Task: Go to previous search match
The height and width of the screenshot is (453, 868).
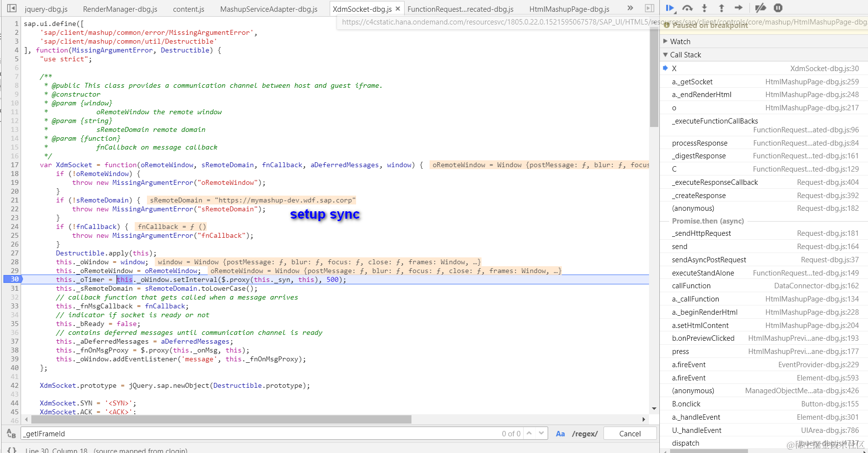Action: click(529, 433)
